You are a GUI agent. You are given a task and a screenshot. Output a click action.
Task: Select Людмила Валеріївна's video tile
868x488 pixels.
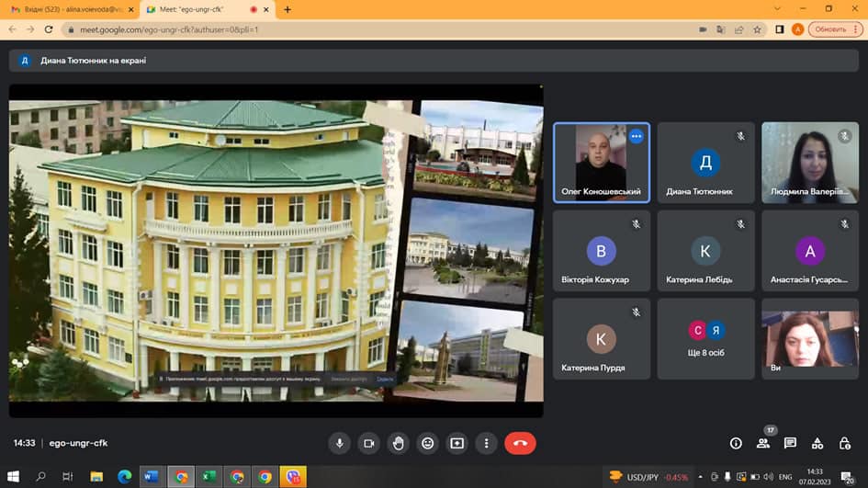tap(810, 163)
